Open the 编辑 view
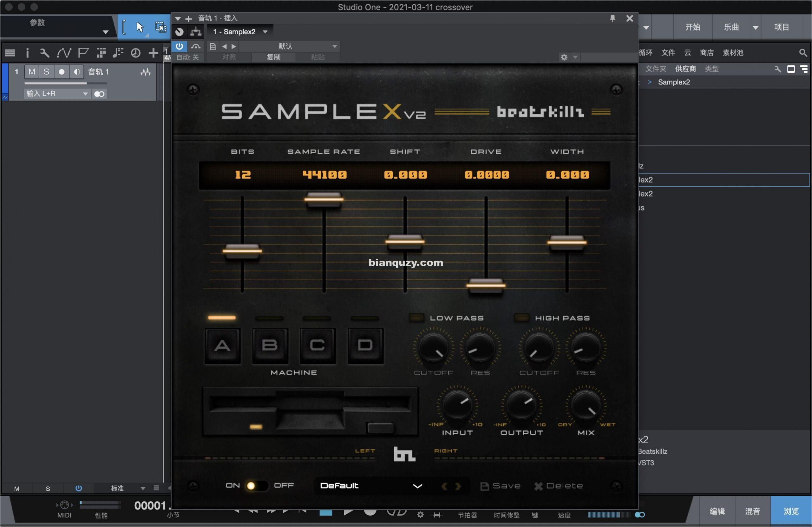The height and width of the screenshot is (527, 812). point(717,511)
